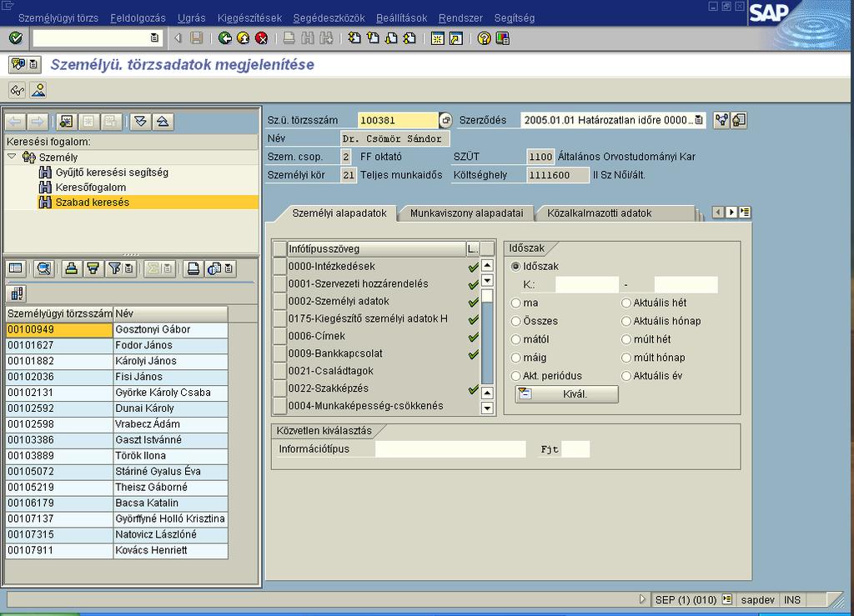Image resolution: width=854 pixels, height=616 pixels.
Task: Click the organizational structure icon beside Szerződés
Action: (721, 120)
